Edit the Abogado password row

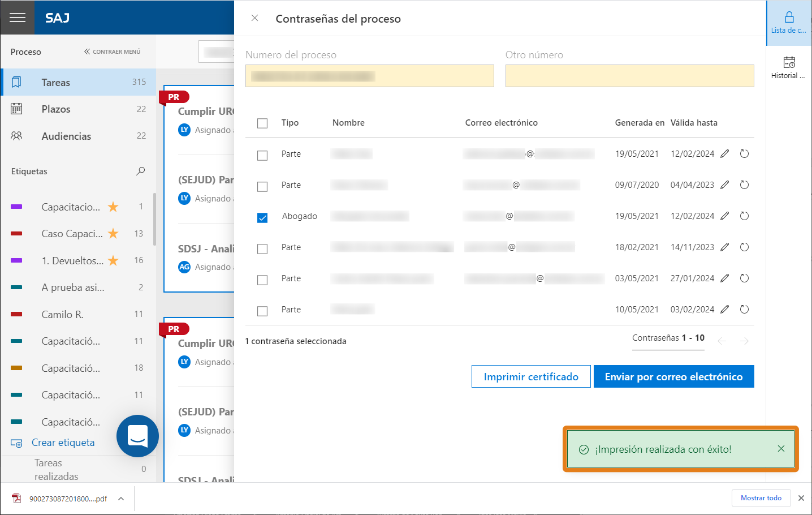click(725, 216)
